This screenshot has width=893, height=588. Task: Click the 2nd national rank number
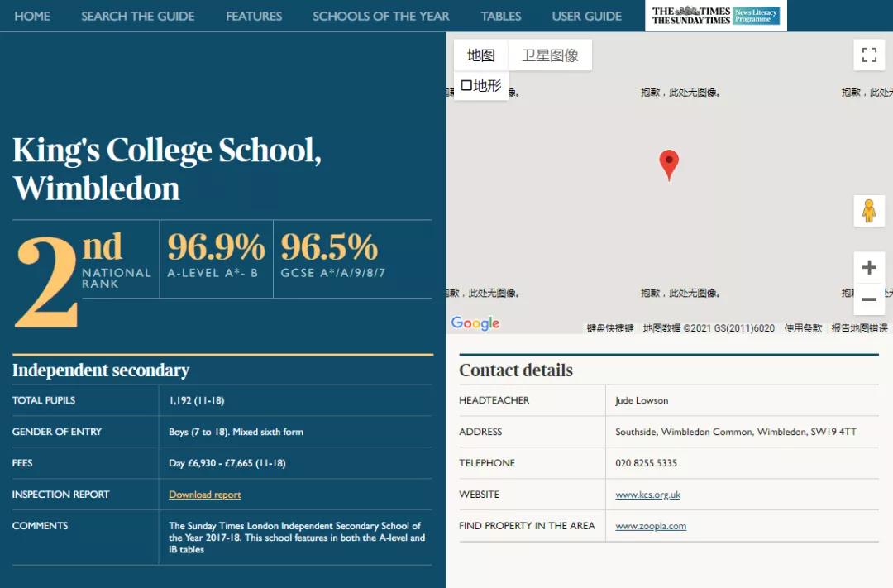tap(46, 280)
